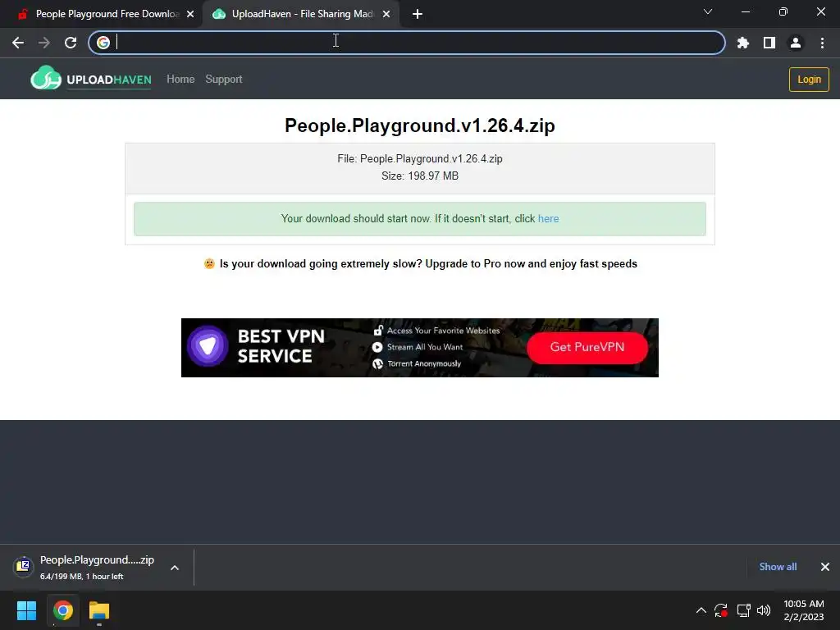Open the Support menu item
The width and height of the screenshot is (840, 630).
click(x=224, y=80)
